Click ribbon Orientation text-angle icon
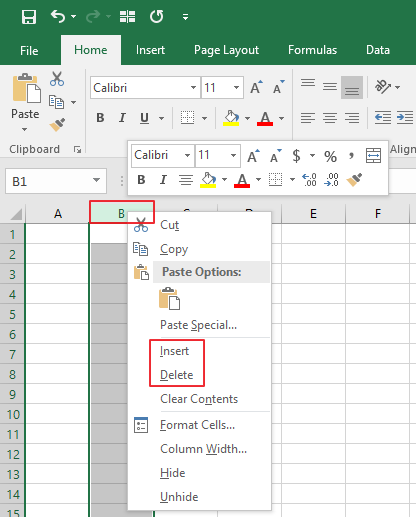This screenshot has height=518, width=416. [383, 87]
